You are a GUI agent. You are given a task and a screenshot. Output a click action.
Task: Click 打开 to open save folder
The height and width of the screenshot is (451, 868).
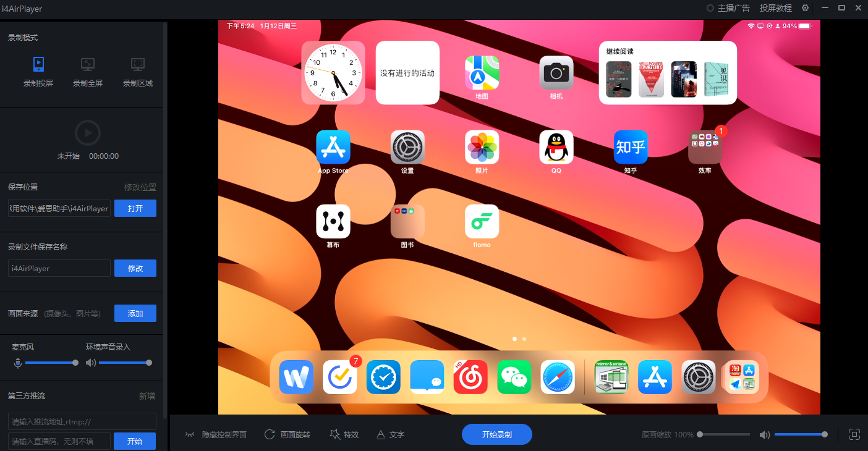pos(135,208)
